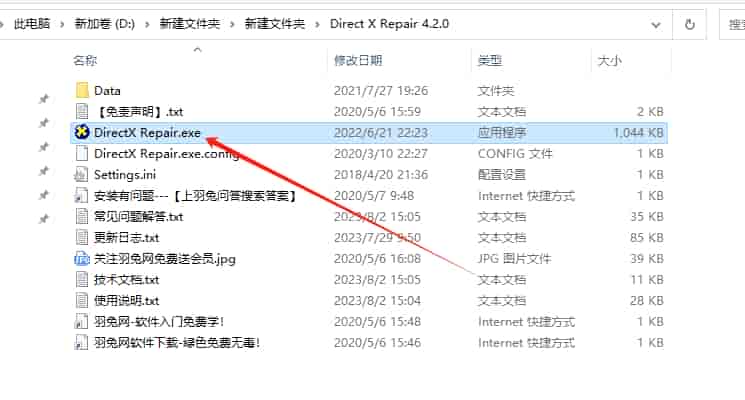Go to the first 新建文件夹 breadcrumb

coord(190,24)
